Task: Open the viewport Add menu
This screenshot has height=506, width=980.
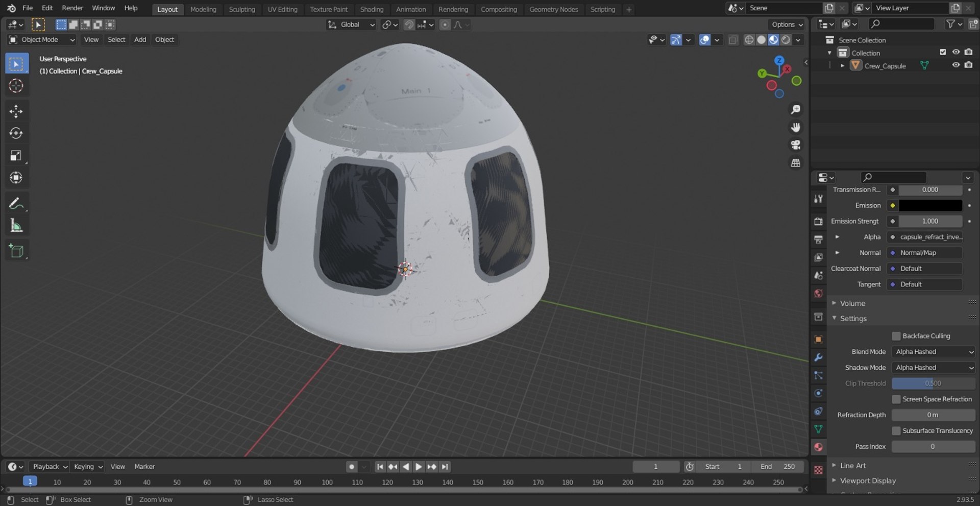Action: click(x=140, y=40)
